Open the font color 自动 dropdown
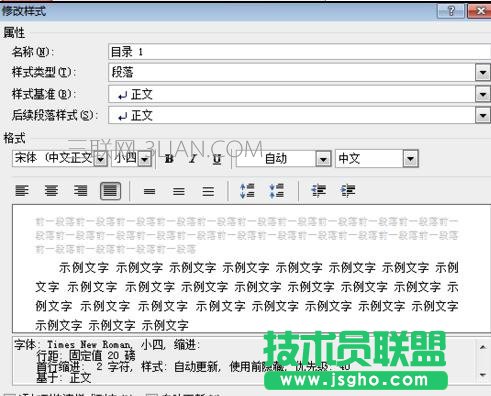Screen dimensions: 491x396 click(x=323, y=159)
